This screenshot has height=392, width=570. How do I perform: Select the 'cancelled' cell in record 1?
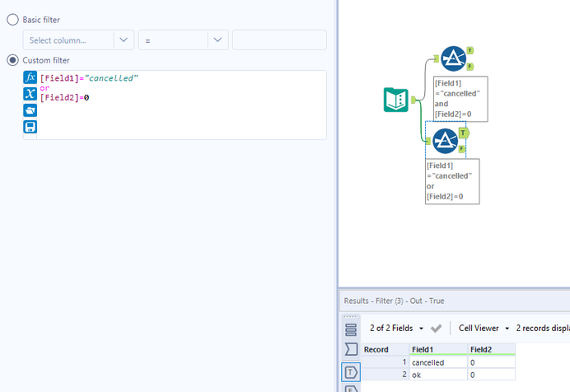pos(438,362)
